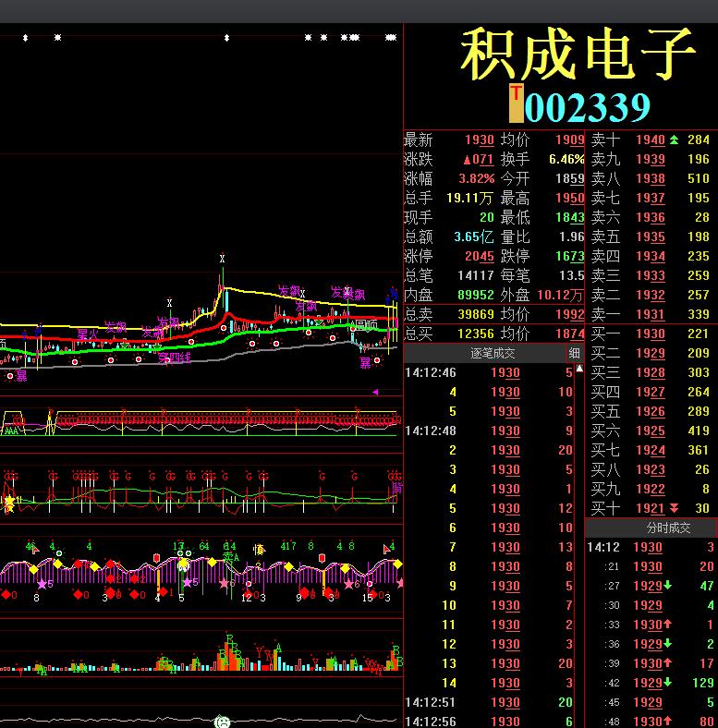718x728 pixels.
Task: Select the 买一 1930 order row
Action: coord(651,334)
